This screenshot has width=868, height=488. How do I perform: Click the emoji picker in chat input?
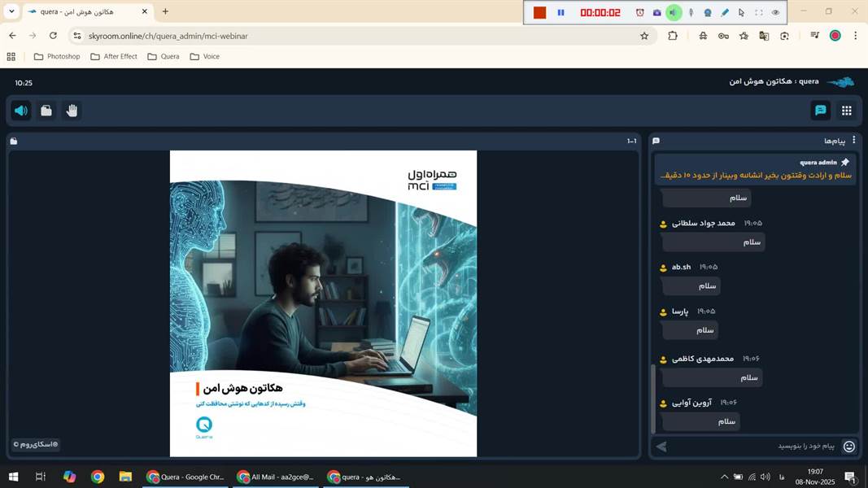(848, 446)
